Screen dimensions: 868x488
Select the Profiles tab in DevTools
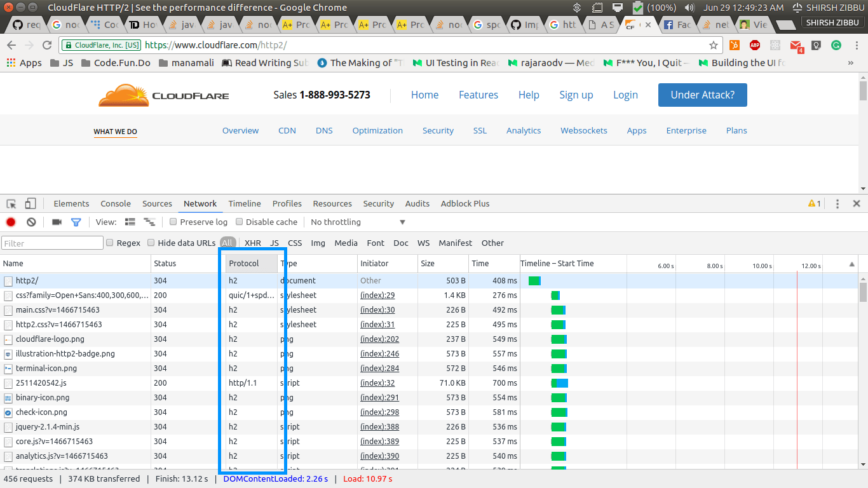pyautogui.click(x=287, y=203)
